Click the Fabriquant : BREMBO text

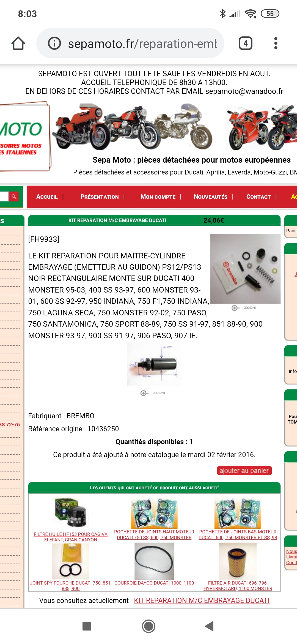(x=61, y=416)
